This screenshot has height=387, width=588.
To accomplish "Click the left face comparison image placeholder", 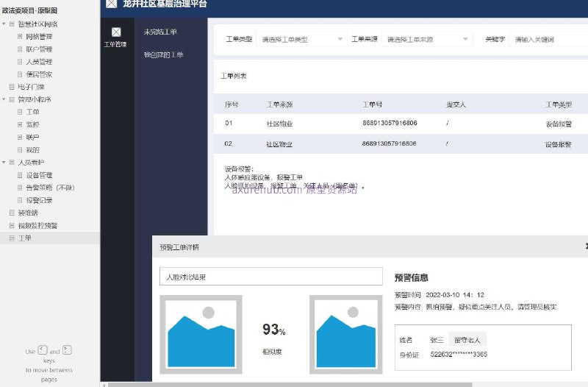I will (201, 335).
